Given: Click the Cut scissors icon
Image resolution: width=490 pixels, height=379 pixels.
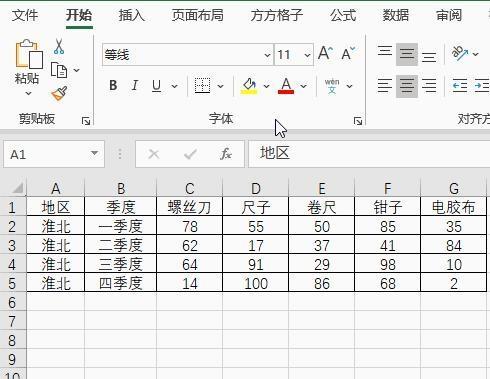Looking at the screenshot, I should tap(59, 46).
